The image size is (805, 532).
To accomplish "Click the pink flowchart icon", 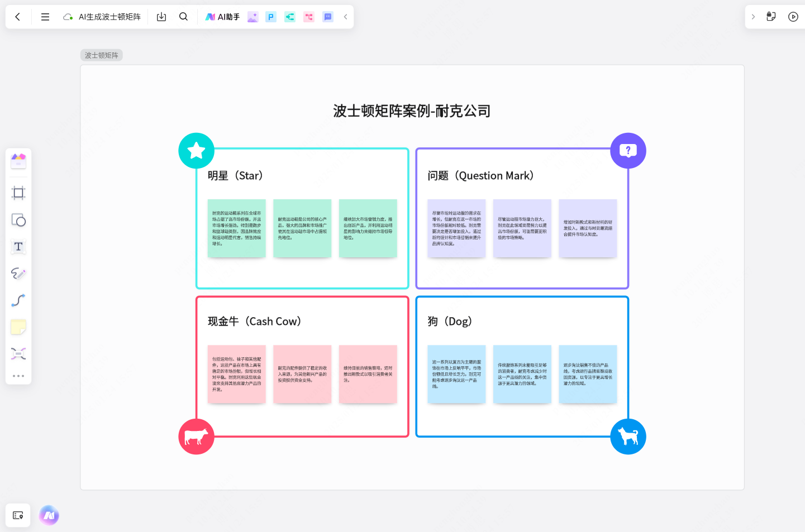I will tap(309, 17).
